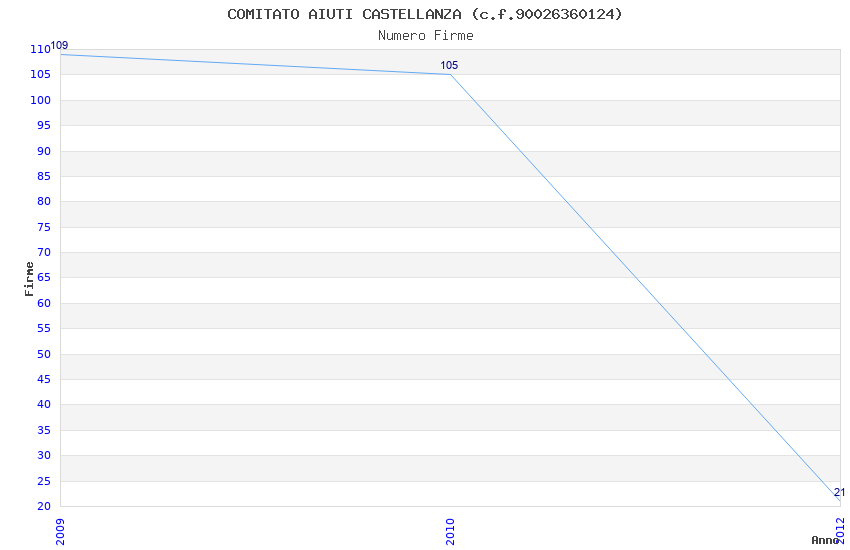Click the x-axis year 2009

(60, 532)
